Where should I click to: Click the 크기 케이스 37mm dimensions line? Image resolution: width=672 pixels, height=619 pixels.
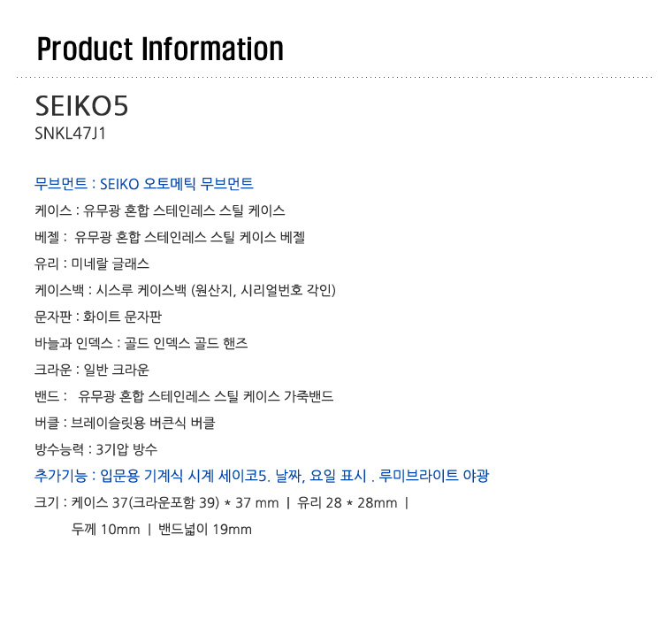(x=222, y=503)
